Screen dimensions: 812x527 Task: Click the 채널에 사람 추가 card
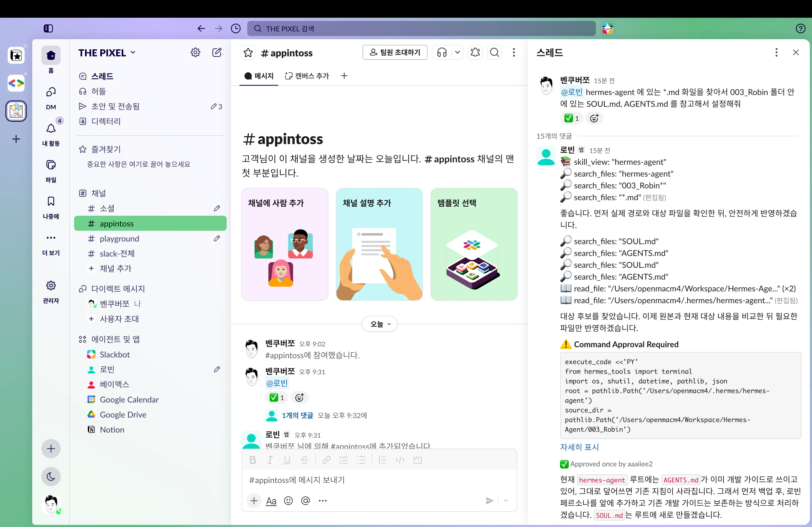(x=285, y=244)
